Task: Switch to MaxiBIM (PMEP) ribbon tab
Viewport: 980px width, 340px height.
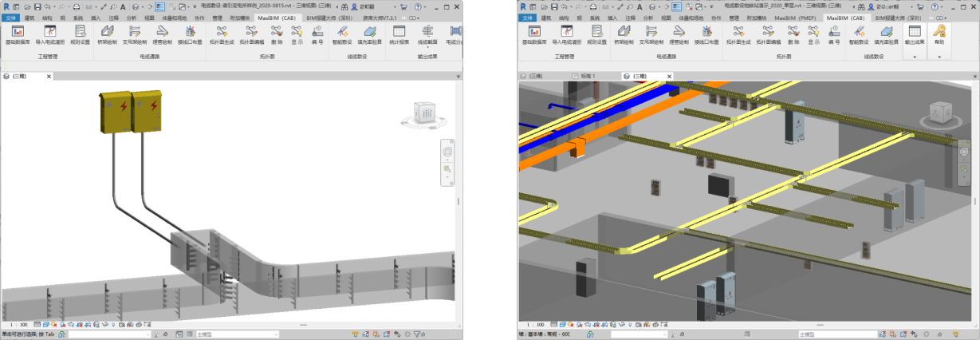Action: pos(794,17)
